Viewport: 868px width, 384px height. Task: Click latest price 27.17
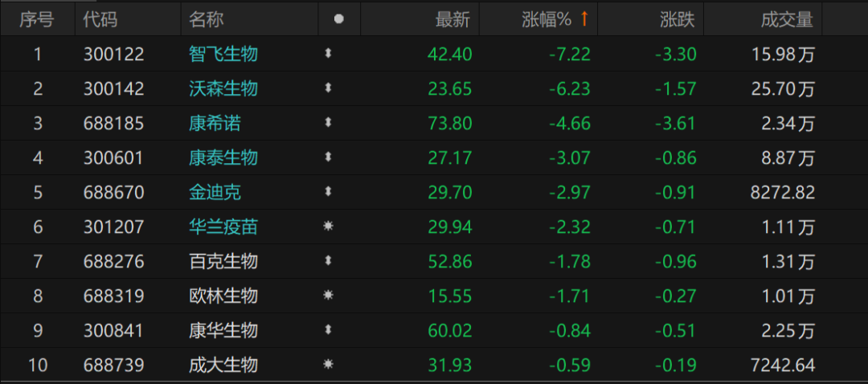click(x=450, y=157)
